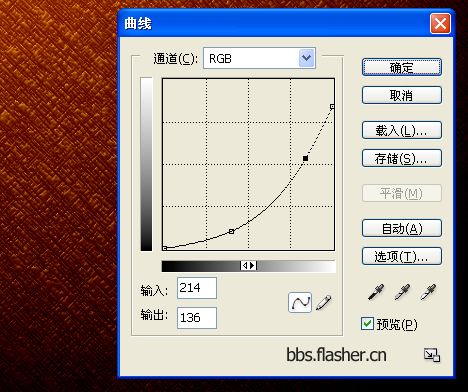Select the filled black curve control point
Image resolution: width=468 pixels, height=392 pixels.
pyautogui.click(x=305, y=158)
